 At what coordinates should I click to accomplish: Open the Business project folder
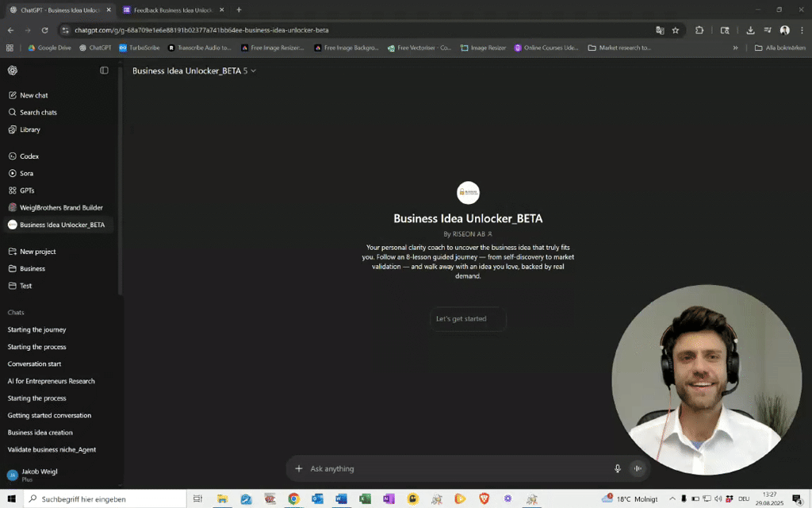tap(32, 268)
